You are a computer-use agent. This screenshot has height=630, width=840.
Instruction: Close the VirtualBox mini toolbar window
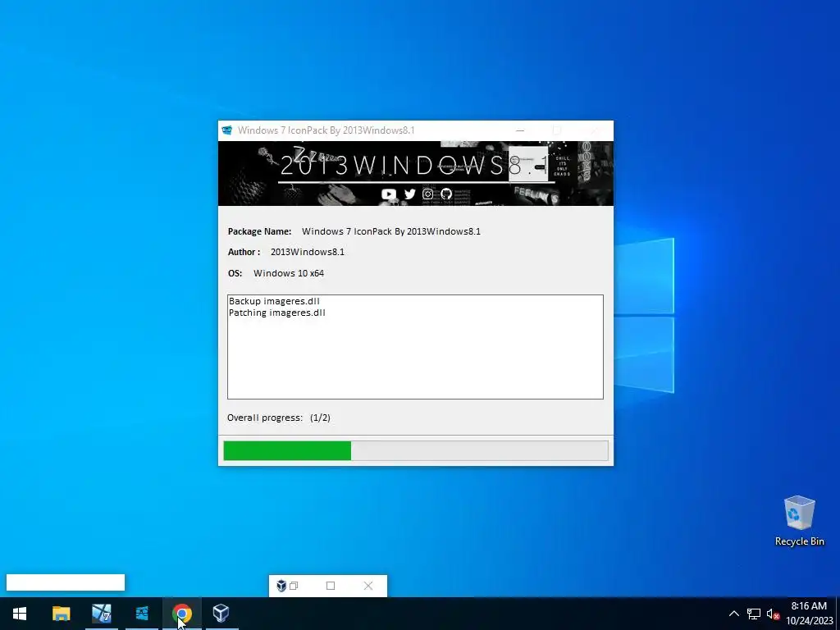tap(368, 586)
